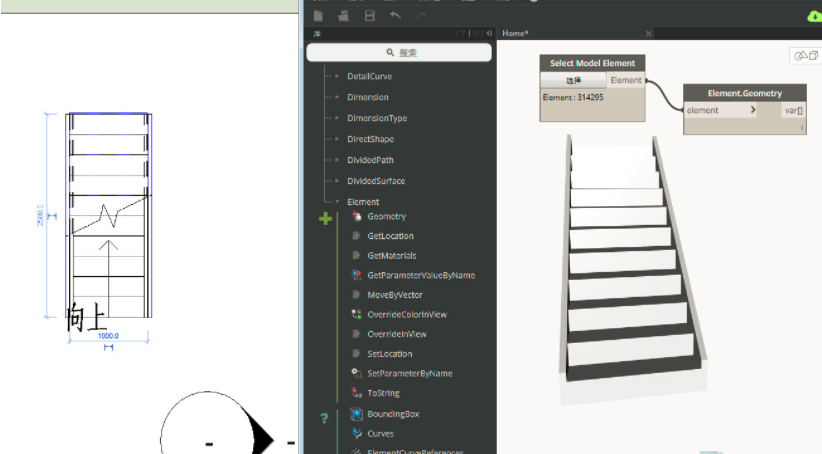Select the MoveByVector node icon
The image size is (822, 454).
click(x=356, y=295)
